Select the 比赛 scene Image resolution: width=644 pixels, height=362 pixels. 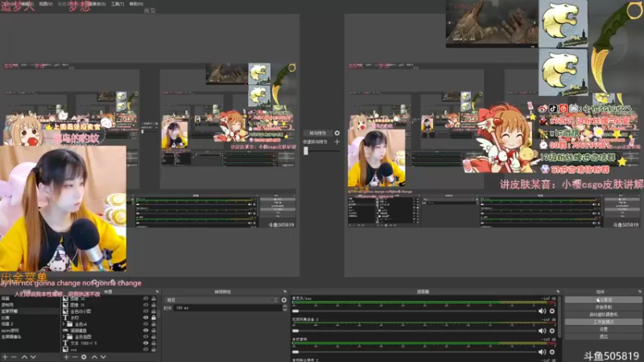pyautogui.click(x=30, y=318)
